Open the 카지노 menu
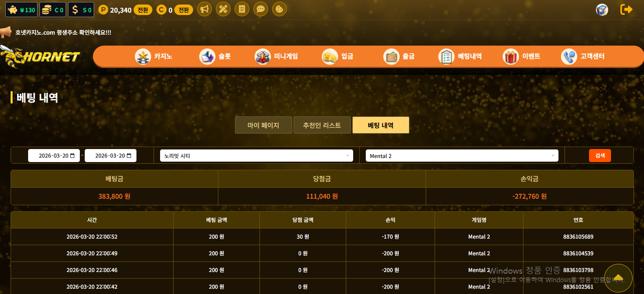The width and height of the screenshot is (644, 294). click(x=154, y=57)
